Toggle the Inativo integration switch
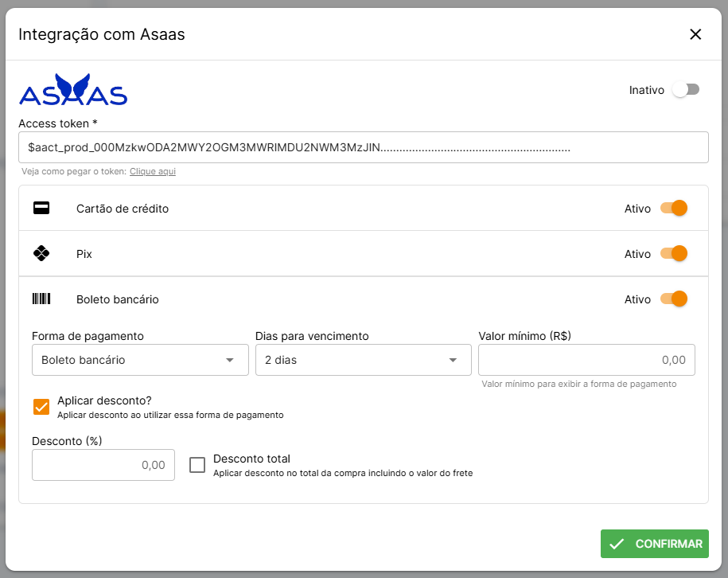This screenshot has height=578, width=728. click(685, 90)
